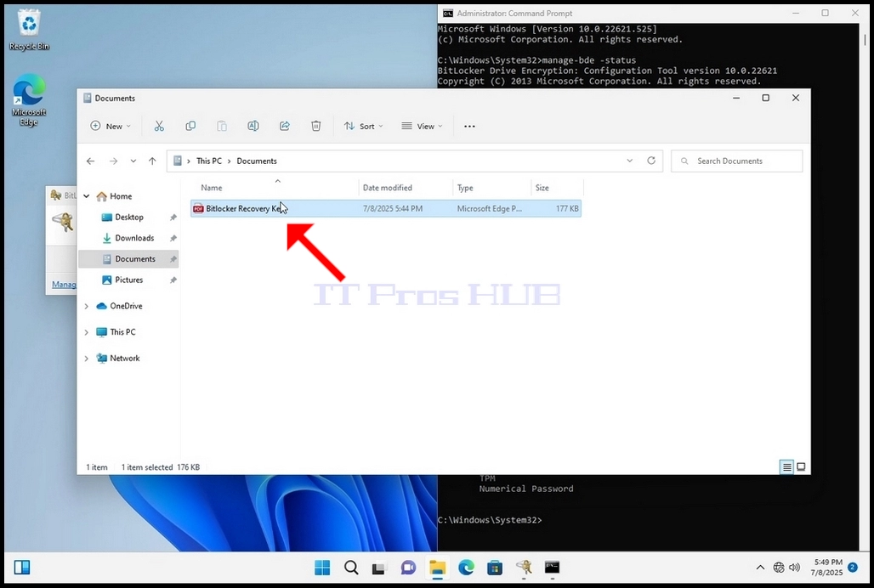The image size is (874, 588).
Task: Select Bitlocker Recovery Key PDF file
Action: pos(386,209)
